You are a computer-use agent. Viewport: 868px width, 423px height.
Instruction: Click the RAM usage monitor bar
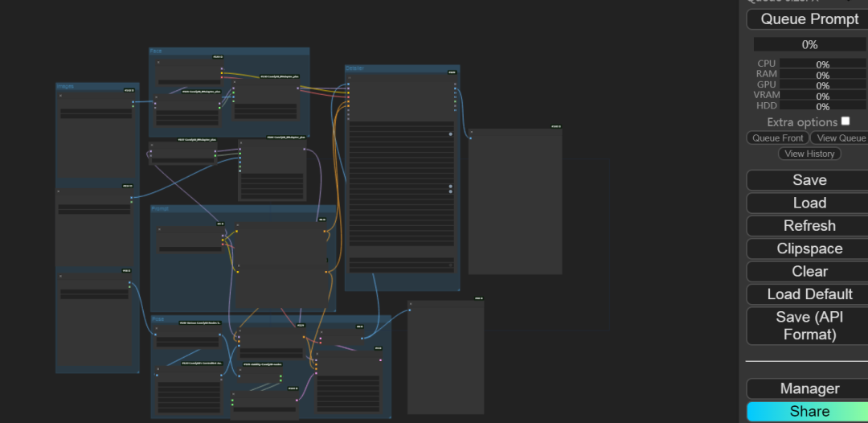tap(822, 74)
